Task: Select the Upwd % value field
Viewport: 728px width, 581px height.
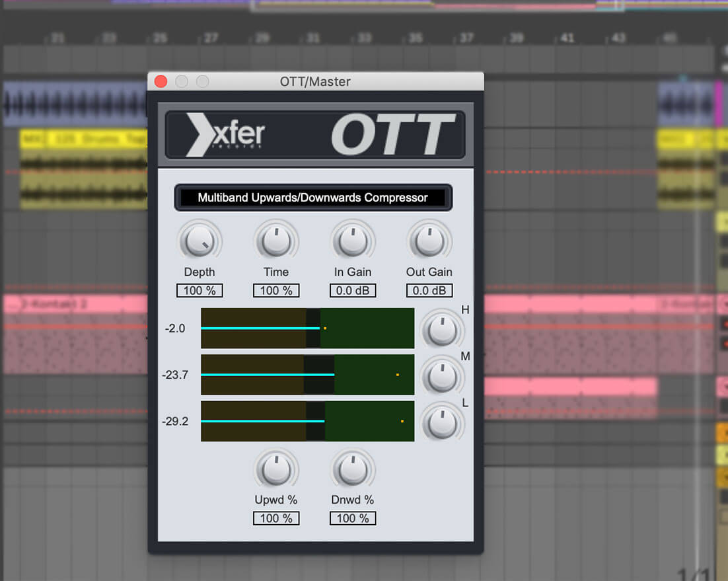Action: click(x=276, y=518)
